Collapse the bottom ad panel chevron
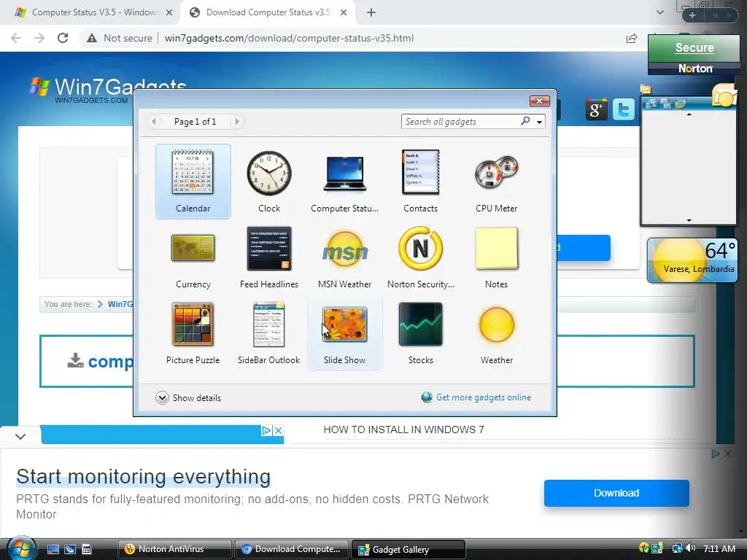 pyautogui.click(x=20, y=436)
